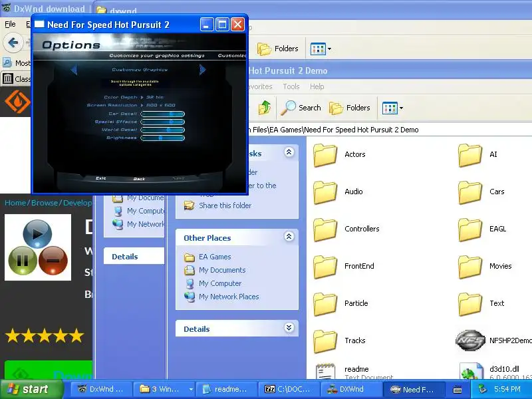Toggle Folders pane in the dxwnd window

277,49
